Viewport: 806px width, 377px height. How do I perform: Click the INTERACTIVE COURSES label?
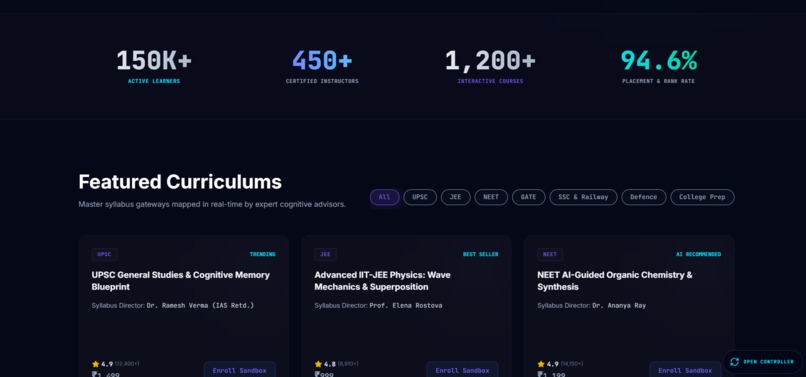click(490, 81)
